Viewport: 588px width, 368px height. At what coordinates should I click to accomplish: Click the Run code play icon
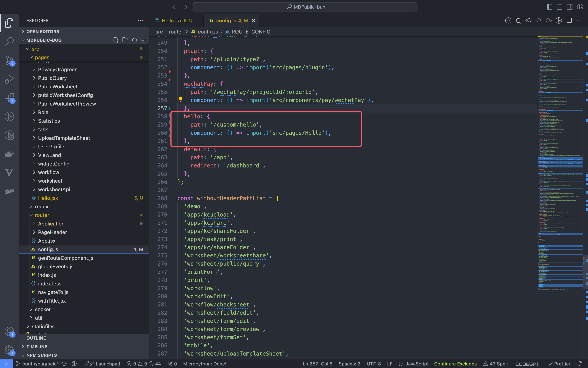pos(508,20)
